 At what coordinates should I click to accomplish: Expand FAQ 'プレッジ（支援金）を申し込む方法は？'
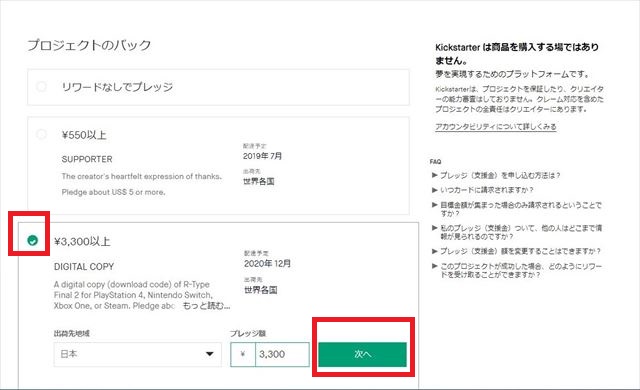click(x=496, y=175)
